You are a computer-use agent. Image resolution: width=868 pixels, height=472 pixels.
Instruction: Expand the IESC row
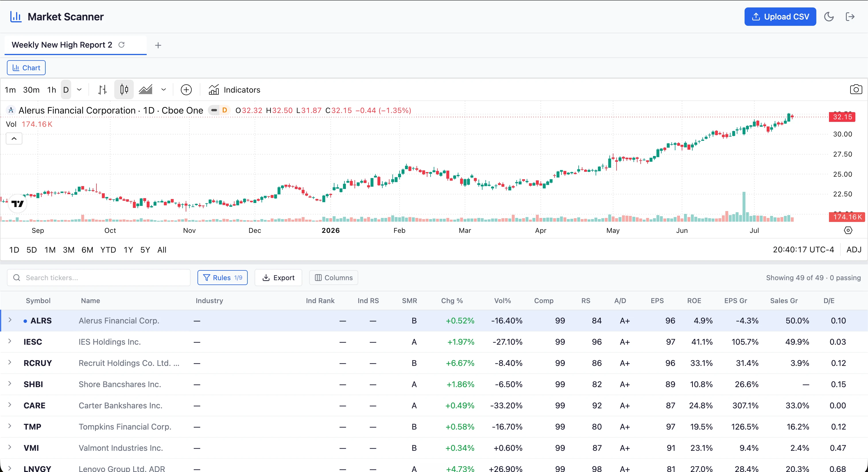(10, 341)
